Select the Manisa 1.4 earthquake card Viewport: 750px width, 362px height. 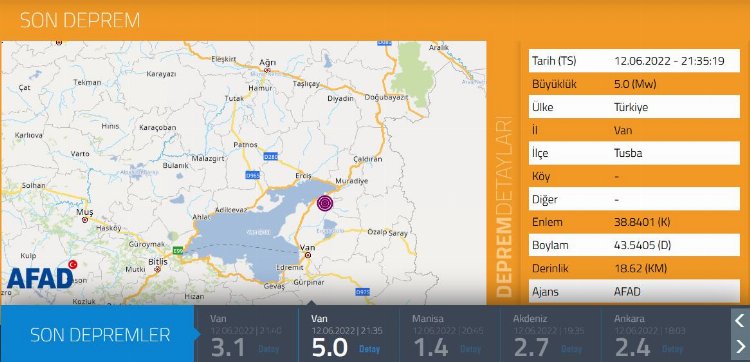tap(450, 334)
